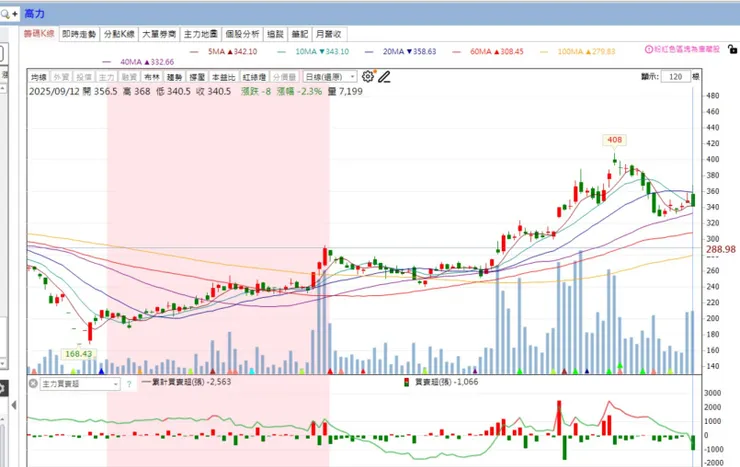Switch to 筆記 tab
The image size is (740, 467).
tap(300, 34)
